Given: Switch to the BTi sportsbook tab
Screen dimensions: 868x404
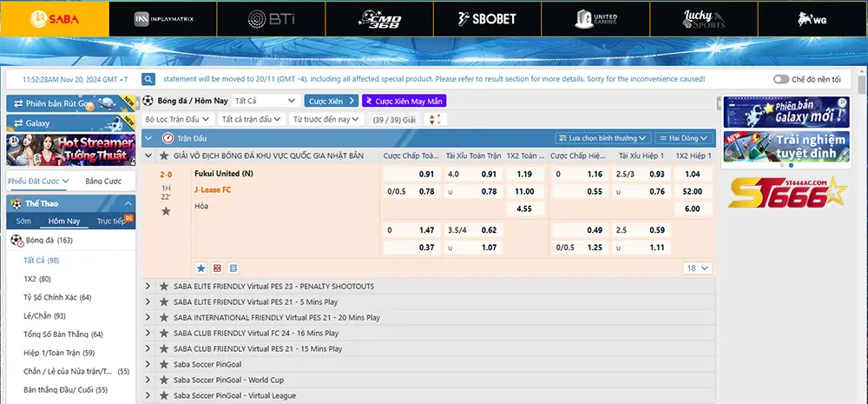Looking at the screenshot, I should 271,19.
